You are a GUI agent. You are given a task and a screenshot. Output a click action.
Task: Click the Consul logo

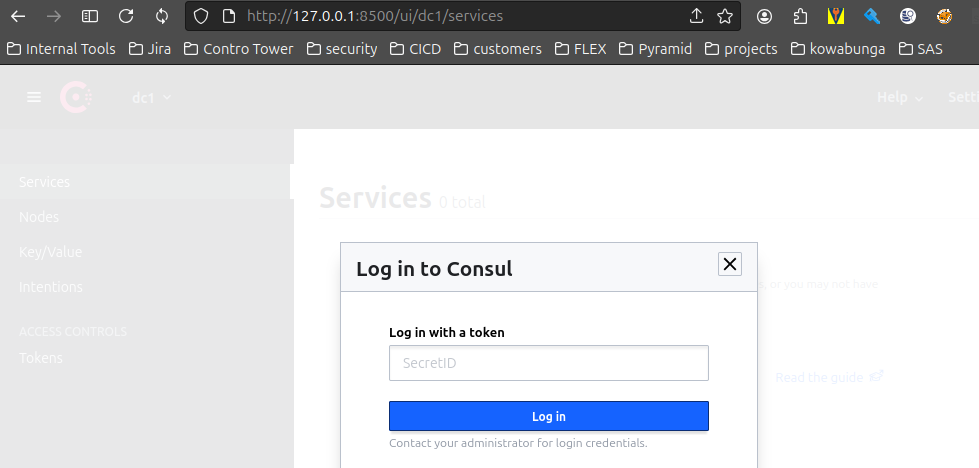[76, 97]
